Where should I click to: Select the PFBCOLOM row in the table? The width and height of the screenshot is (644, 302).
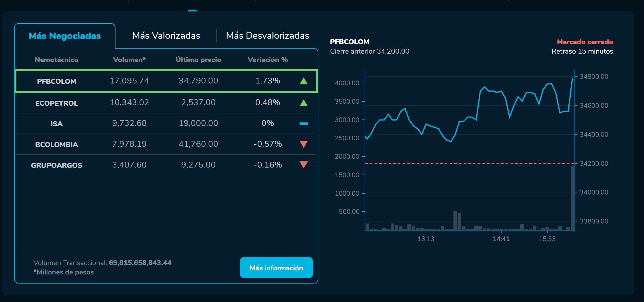click(164, 81)
